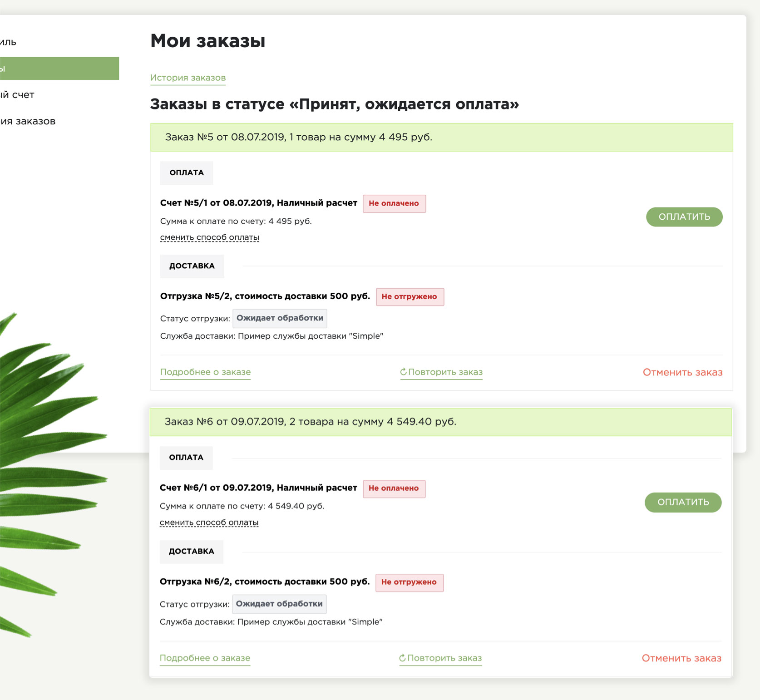Select ОПЛАТА section label in order №5
Viewport: 760px width, 700px height.
click(x=187, y=173)
